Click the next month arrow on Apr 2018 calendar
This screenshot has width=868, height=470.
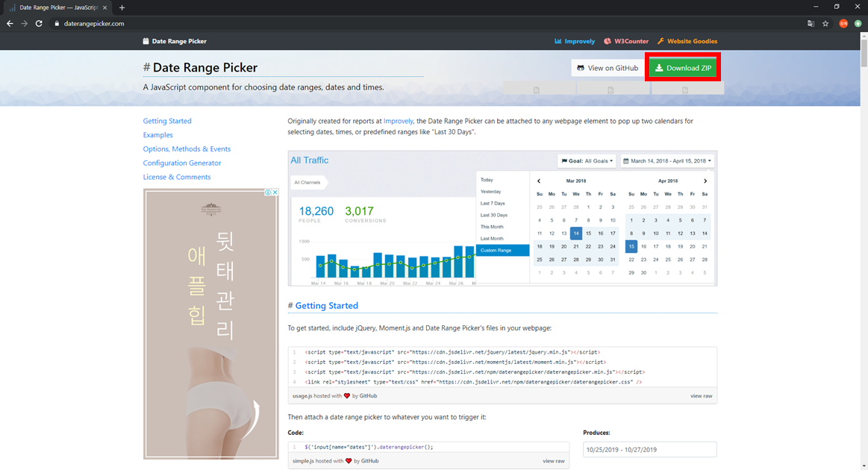click(x=705, y=181)
